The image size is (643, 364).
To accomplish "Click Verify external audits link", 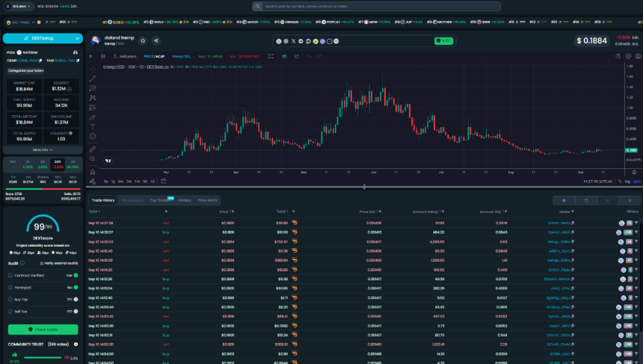I will pyautogui.click(x=58, y=263).
